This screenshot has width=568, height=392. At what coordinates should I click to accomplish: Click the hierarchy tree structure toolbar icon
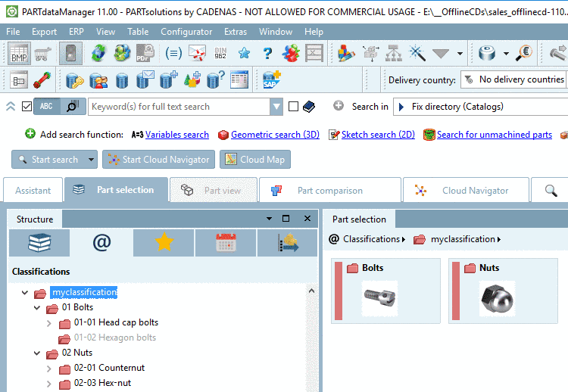(393, 53)
